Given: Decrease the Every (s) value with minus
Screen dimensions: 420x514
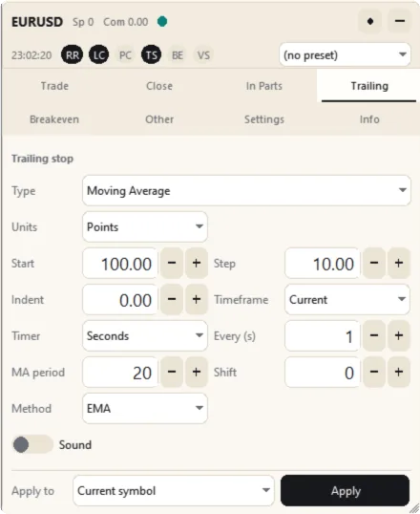Looking at the screenshot, I should (x=374, y=336).
